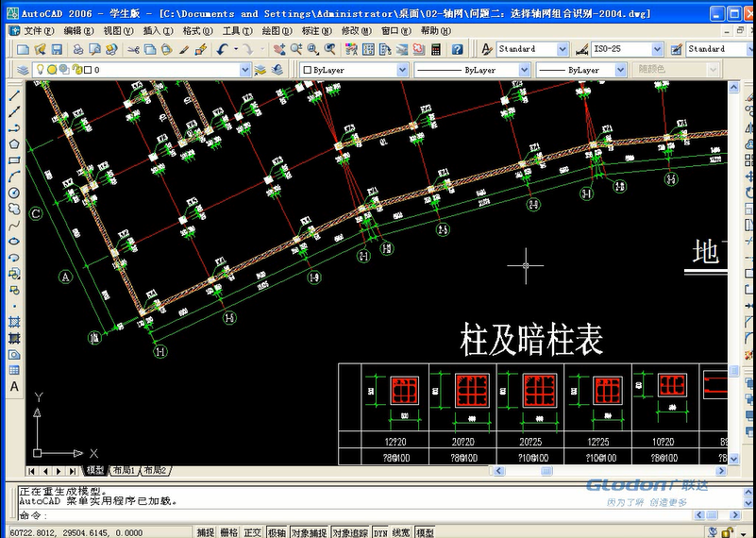This screenshot has width=756, height=538.
Task: Switch to the 布局1 layout tab
Action: click(123, 470)
